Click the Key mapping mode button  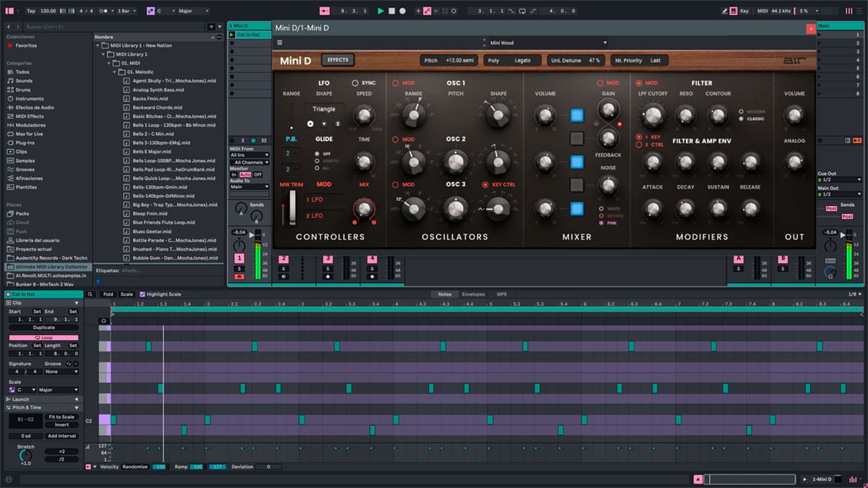(745, 11)
